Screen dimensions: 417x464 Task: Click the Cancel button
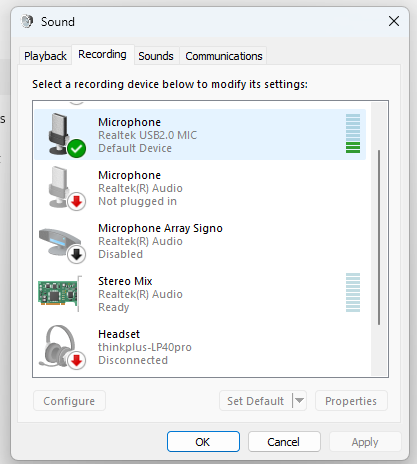click(284, 442)
